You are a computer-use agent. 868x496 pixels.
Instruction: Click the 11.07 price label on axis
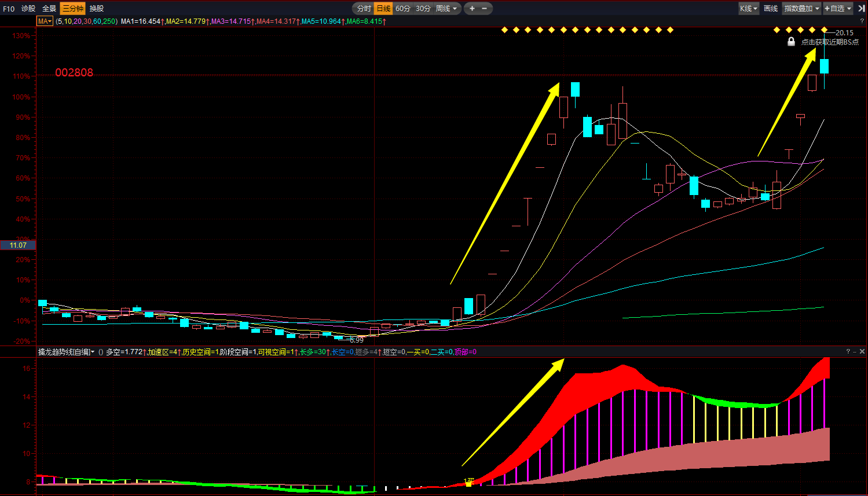(x=18, y=245)
